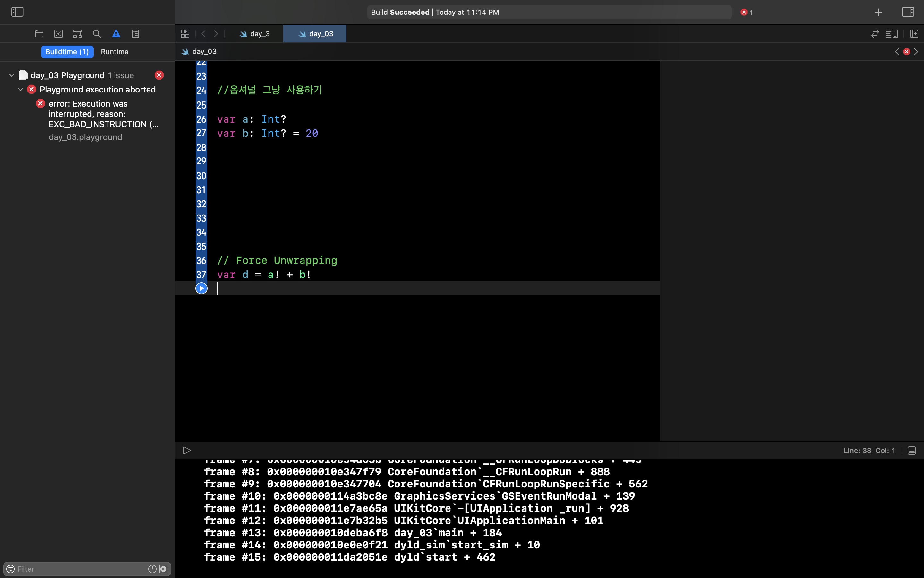924x578 pixels.
Task: Click the Korean optional comment on line 24
Action: [x=269, y=90]
